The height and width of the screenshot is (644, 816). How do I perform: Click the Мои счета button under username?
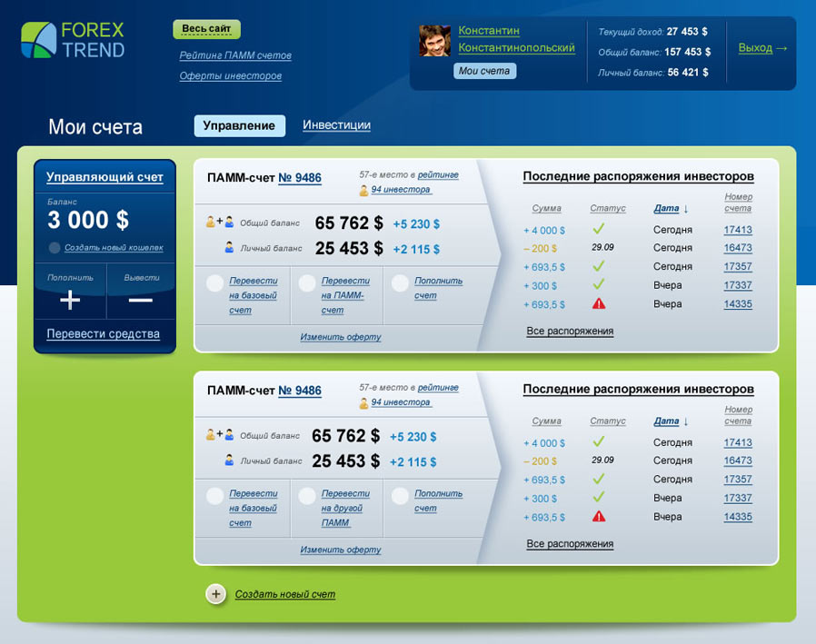[484, 71]
